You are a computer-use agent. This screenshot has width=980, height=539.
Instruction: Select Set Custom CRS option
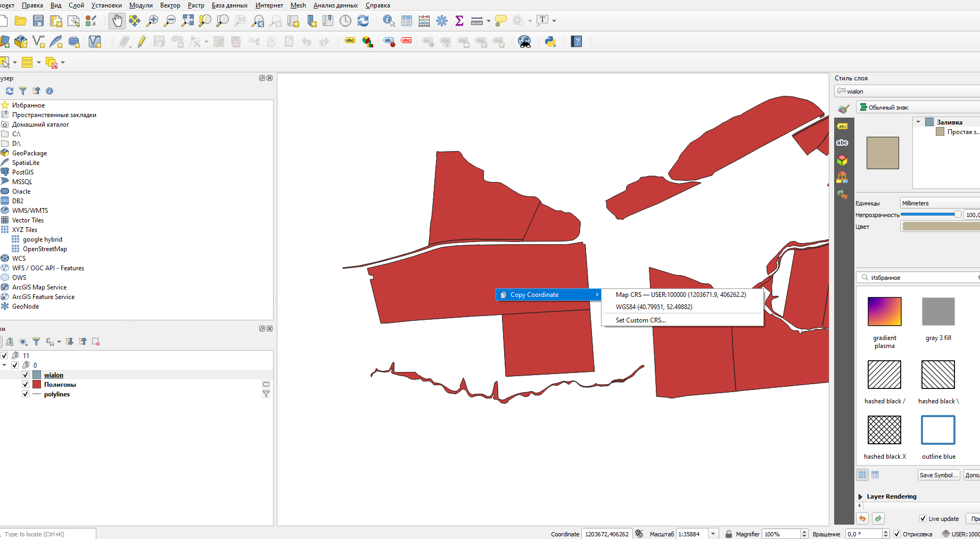pyautogui.click(x=640, y=320)
